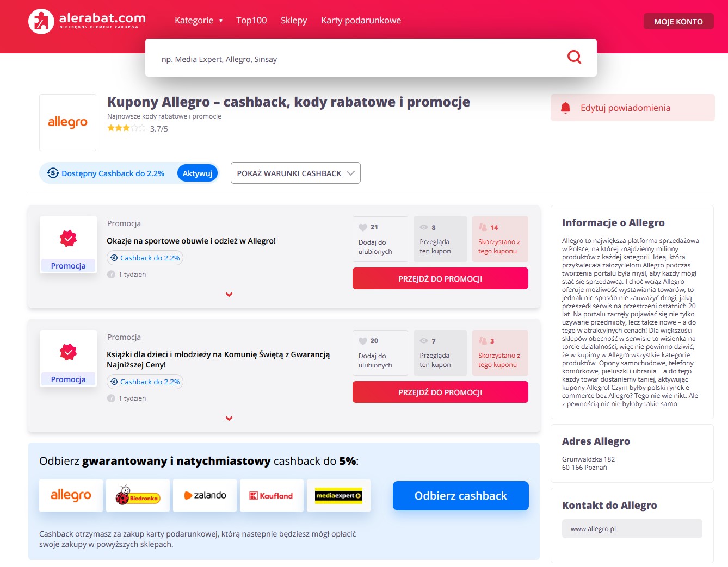Click the www.allegro.pl contact link

(632, 528)
